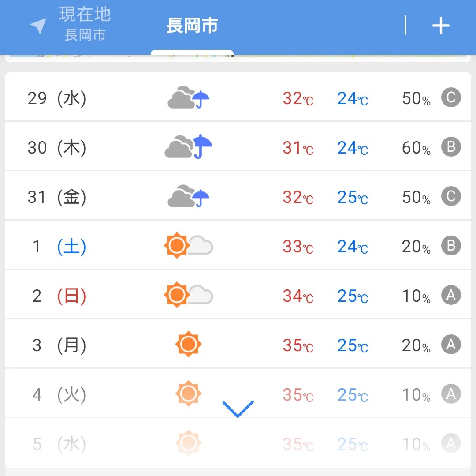The width and height of the screenshot is (476, 476).
Task: Tap sunny-cloudy icon for 1 (土)
Action: [x=189, y=245]
